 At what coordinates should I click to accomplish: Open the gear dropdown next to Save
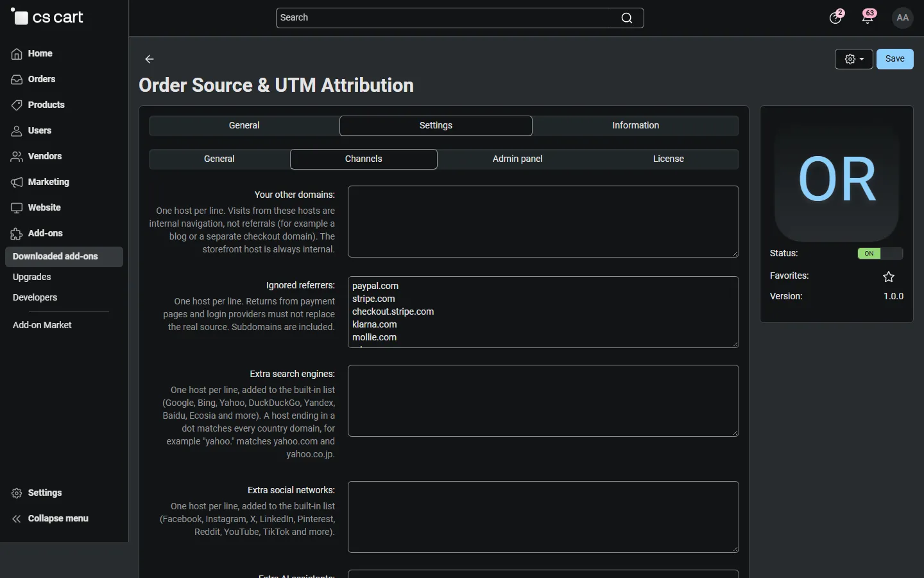click(854, 59)
